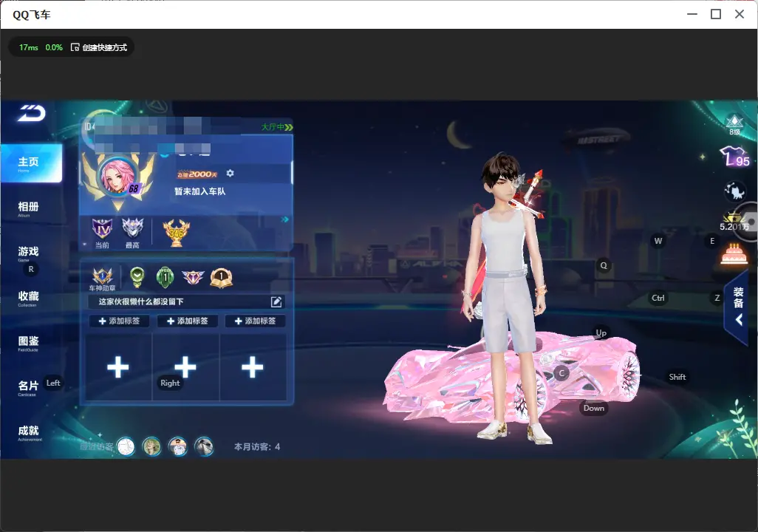The height and width of the screenshot is (532, 758).
Task: Click the Left key mapping overlay
Action: tap(53, 383)
